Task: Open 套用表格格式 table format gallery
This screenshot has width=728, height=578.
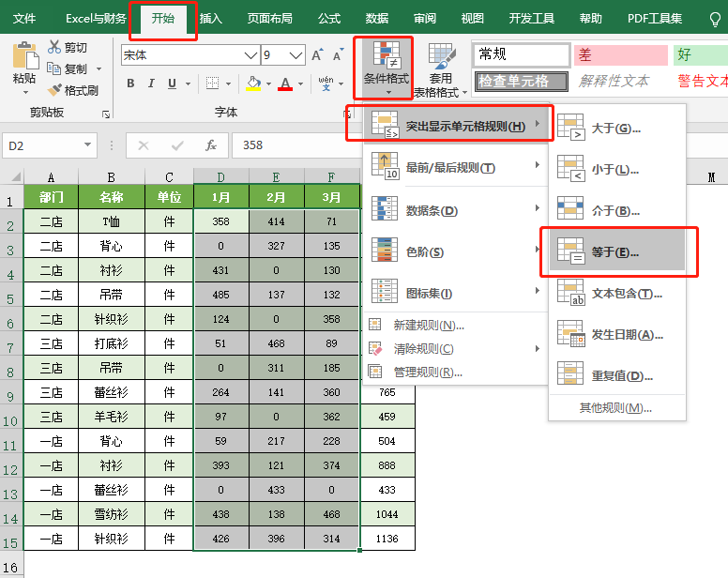Action: coord(440,69)
